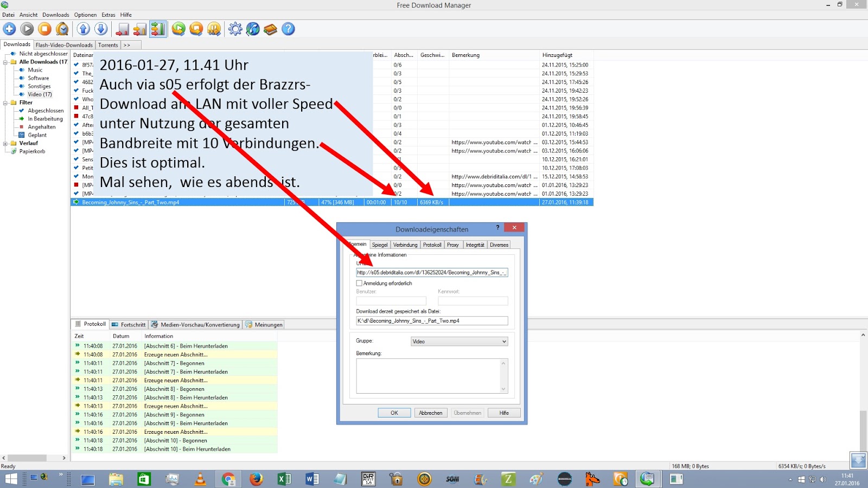This screenshot has width=868, height=488.
Task: Open the Meinungen tab
Action: click(264, 325)
